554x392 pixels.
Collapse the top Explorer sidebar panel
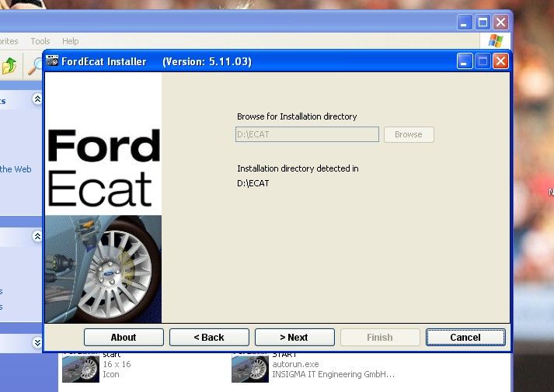pyautogui.click(x=37, y=99)
